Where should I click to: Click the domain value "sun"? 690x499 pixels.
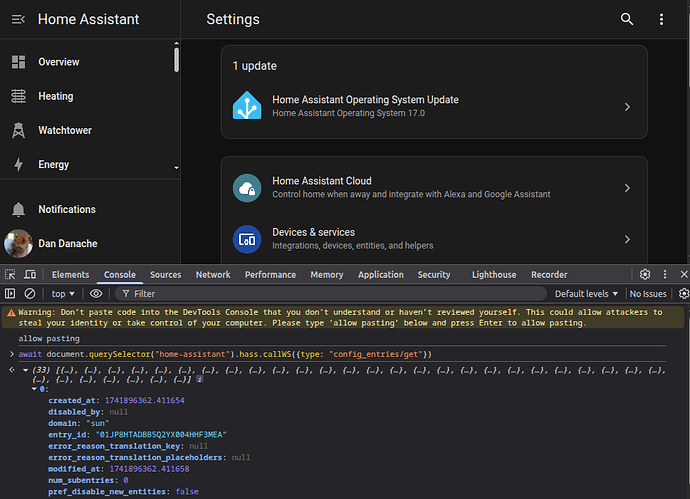click(x=98, y=423)
